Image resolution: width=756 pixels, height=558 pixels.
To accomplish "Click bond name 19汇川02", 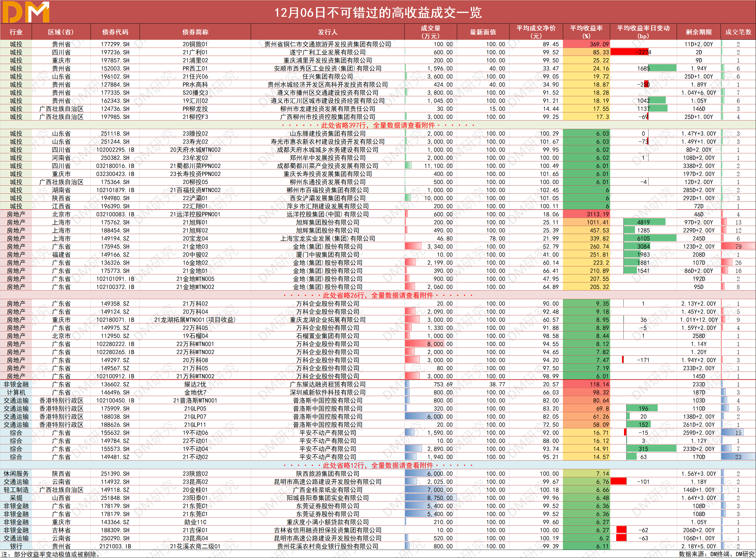I will coord(195,101).
